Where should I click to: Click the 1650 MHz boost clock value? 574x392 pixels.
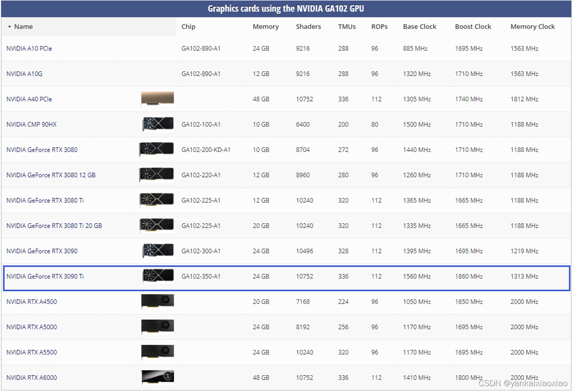coord(469,302)
